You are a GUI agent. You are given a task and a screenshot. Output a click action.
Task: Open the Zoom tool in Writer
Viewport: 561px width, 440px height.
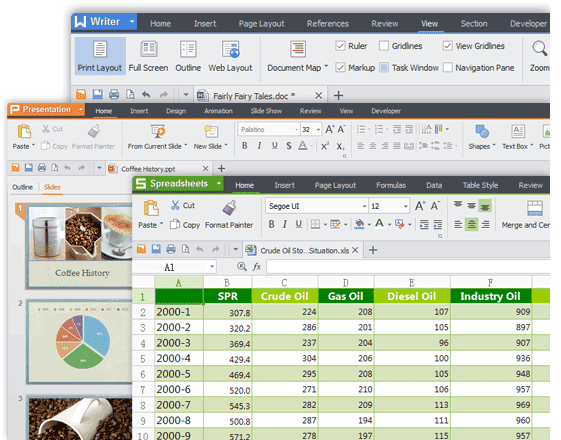[540, 56]
